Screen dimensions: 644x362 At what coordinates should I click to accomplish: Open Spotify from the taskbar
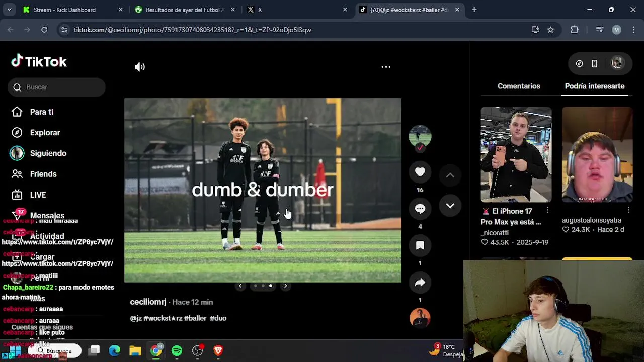(177, 351)
